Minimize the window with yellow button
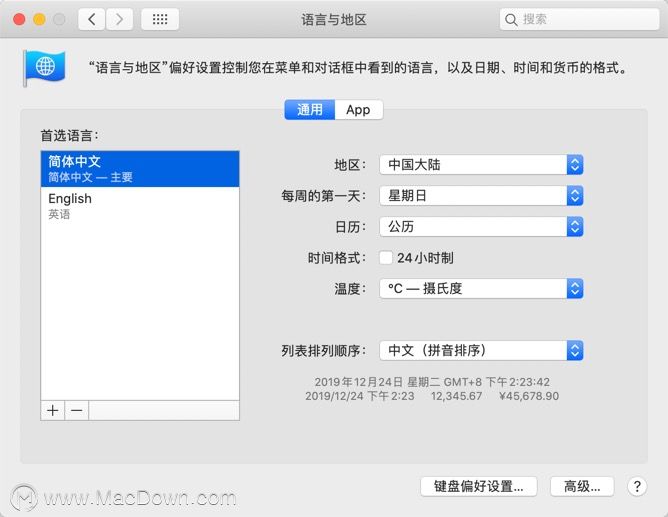 39,19
